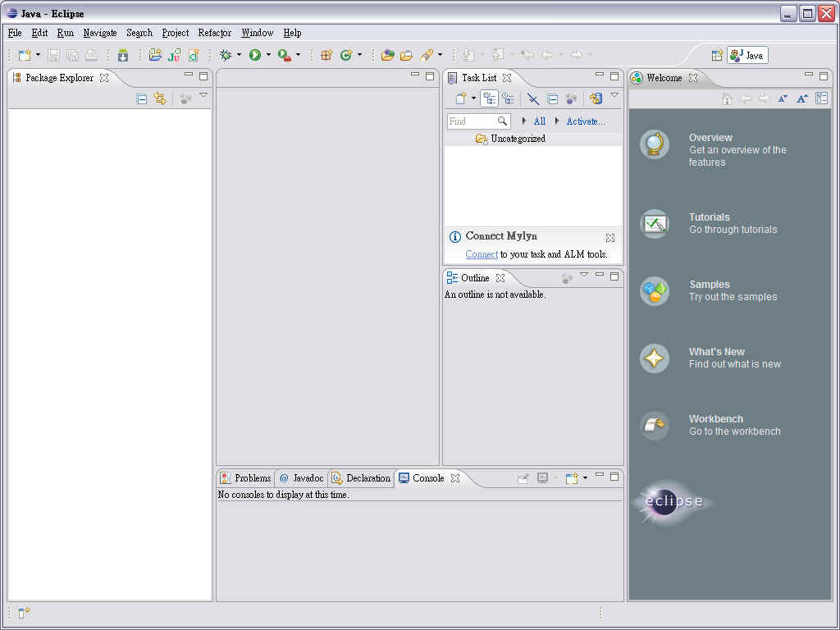Open New Java Class dropdown arrow
The width and height of the screenshot is (840, 630).
point(360,55)
